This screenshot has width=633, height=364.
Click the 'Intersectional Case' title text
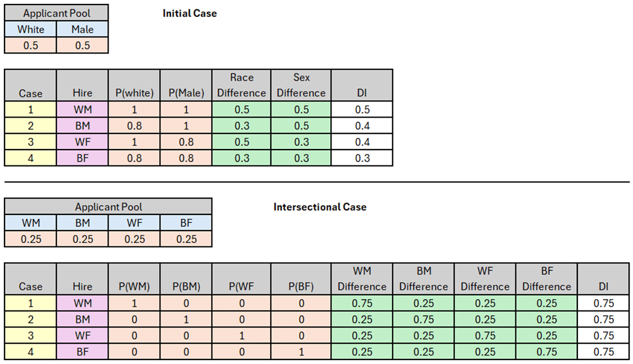pyautogui.click(x=320, y=207)
